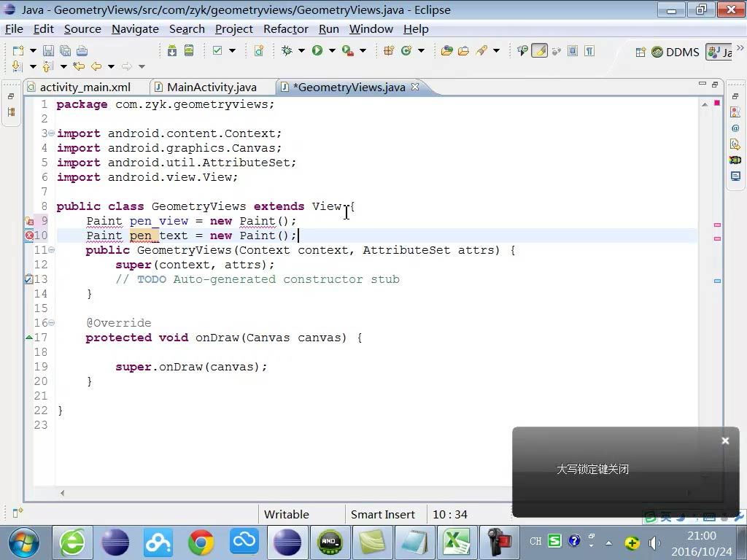Collapse the GeometryViews constructor fold marker

[x=52, y=249]
